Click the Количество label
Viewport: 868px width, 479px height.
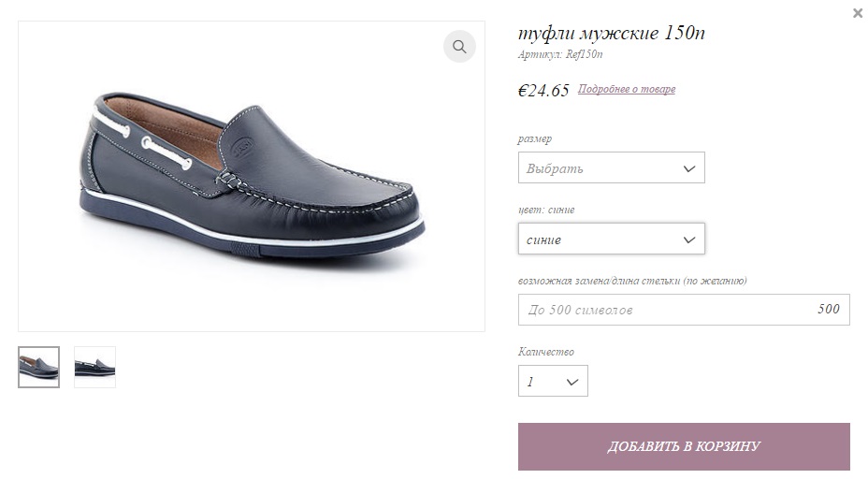point(546,352)
